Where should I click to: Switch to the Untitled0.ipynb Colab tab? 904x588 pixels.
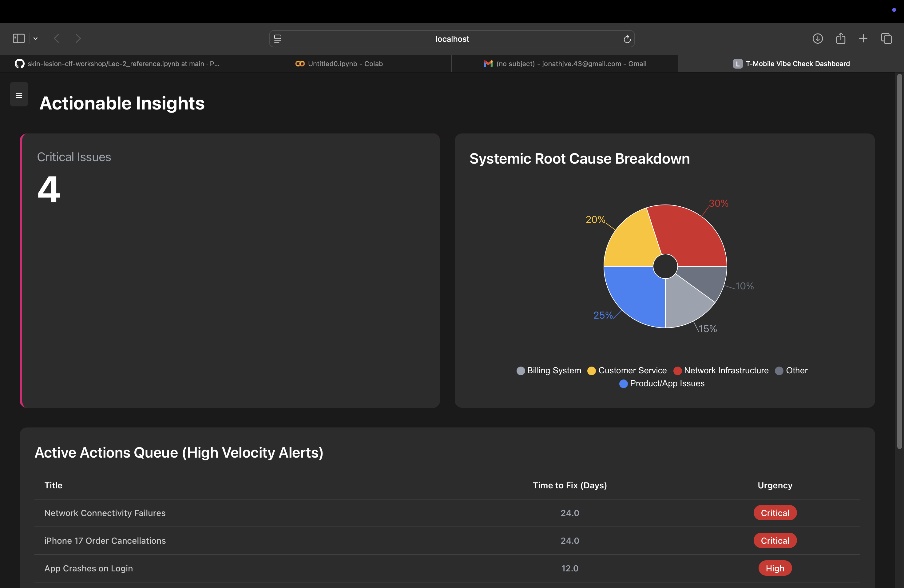[339, 64]
